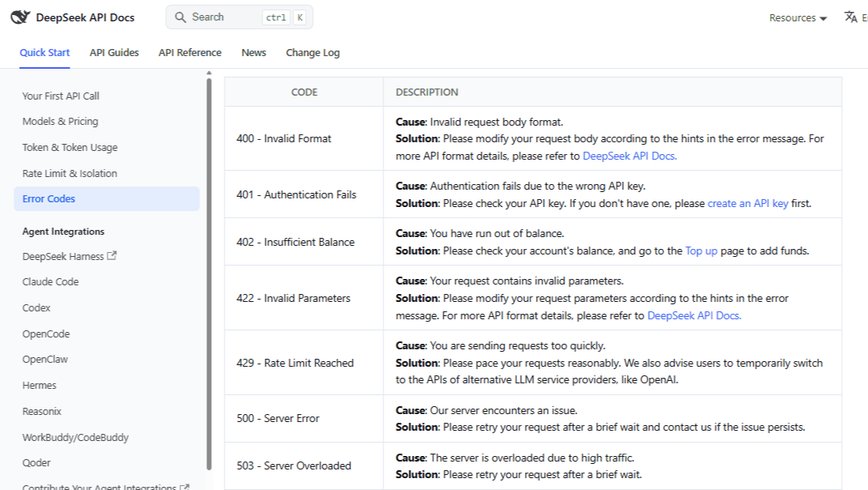The width and height of the screenshot is (868, 490).
Task: Click external link icon beside DeepSeek Harness
Action: 111,256
